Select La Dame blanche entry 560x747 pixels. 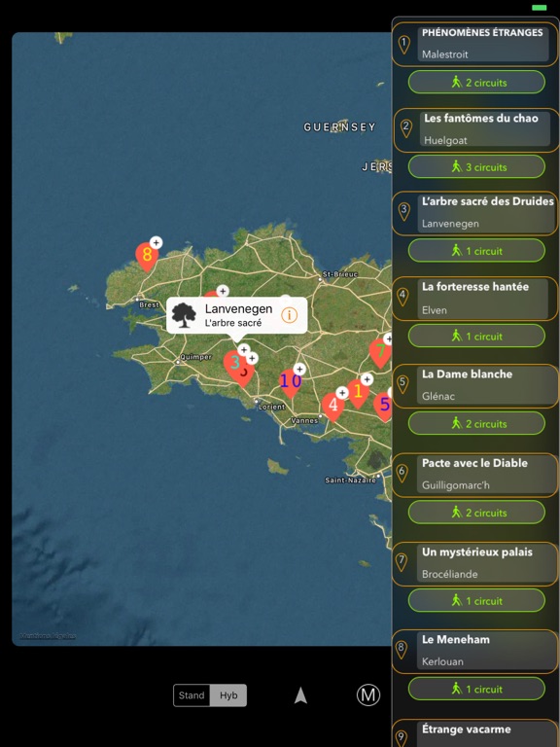pos(474,386)
